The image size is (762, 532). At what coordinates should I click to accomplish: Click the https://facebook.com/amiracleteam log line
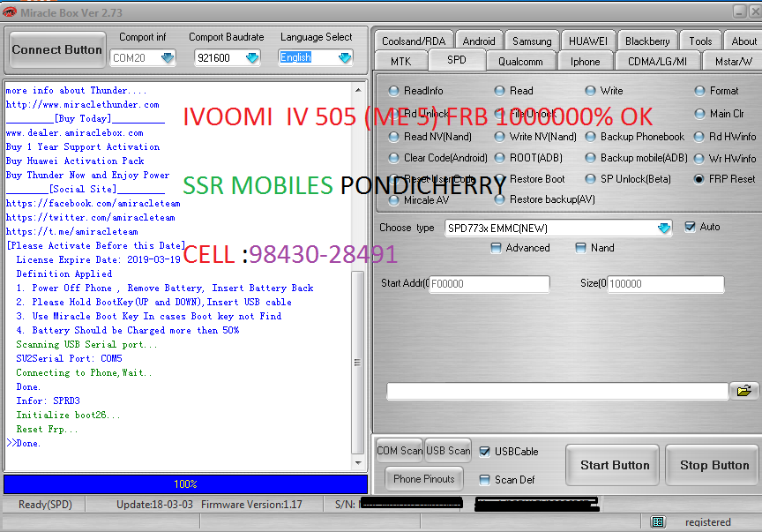coord(93,203)
